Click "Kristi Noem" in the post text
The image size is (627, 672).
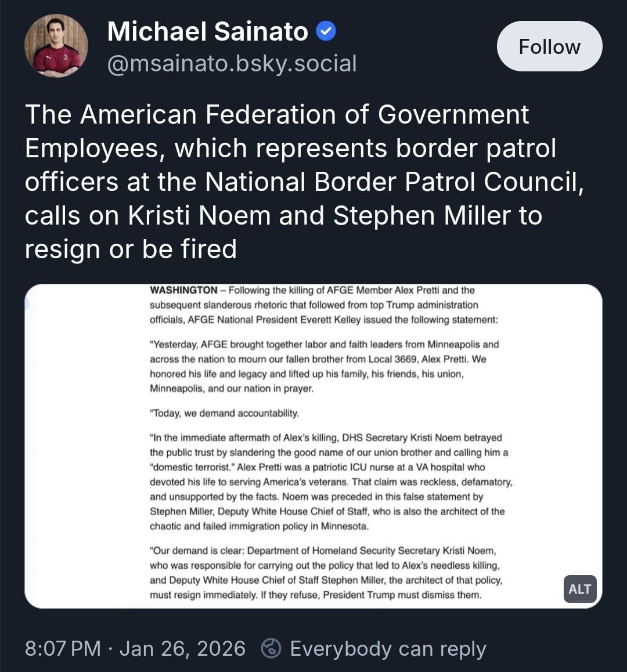click(199, 216)
